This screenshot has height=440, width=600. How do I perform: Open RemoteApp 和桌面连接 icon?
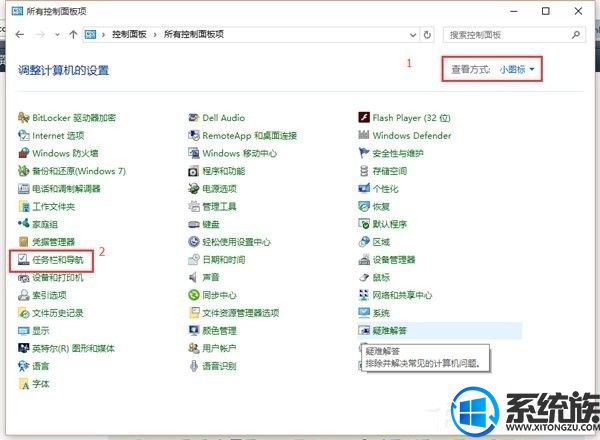coord(194,135)
